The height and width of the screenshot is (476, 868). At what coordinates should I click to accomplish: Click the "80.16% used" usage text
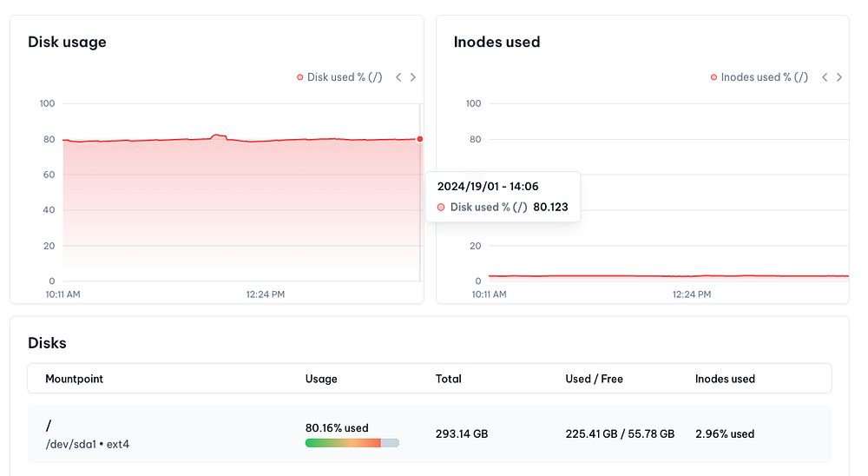point(337,428)
